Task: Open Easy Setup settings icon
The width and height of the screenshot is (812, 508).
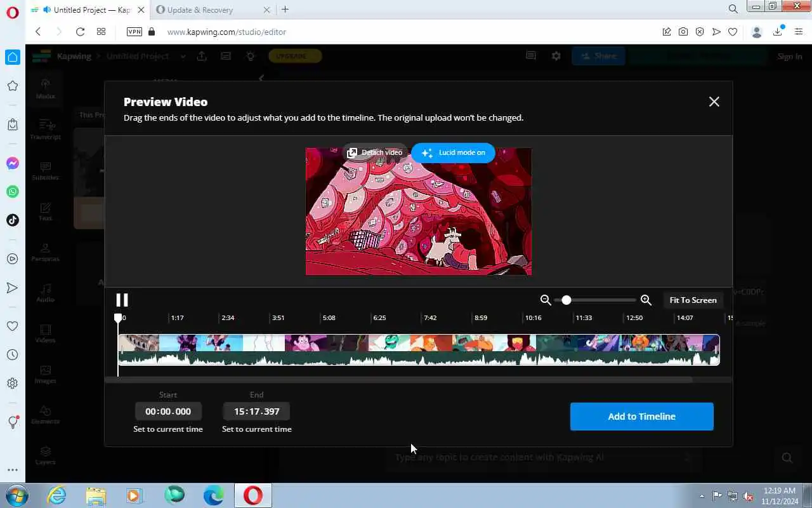Action: (x=799, y=32)
